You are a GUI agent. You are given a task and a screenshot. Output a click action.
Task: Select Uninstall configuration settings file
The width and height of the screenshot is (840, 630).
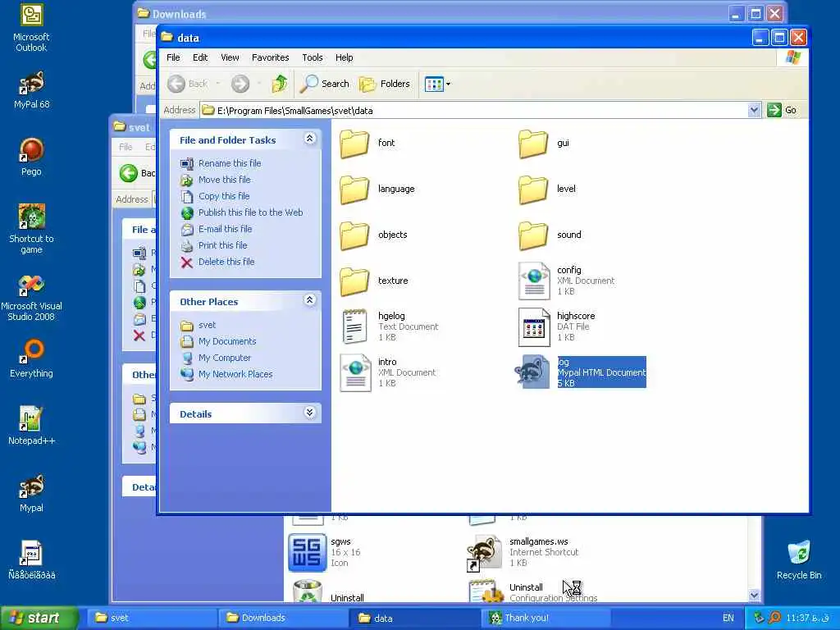click(484, 592)
